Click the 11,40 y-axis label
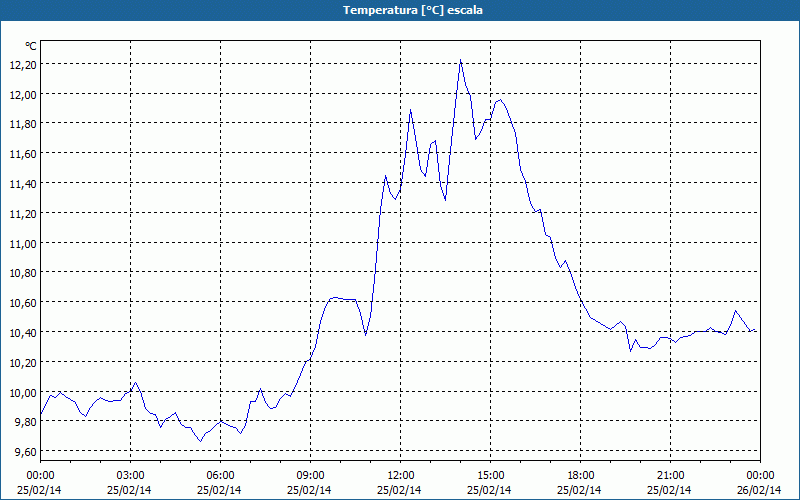The image size is (800, 500). pyautogui.click(x=23, y=184)
